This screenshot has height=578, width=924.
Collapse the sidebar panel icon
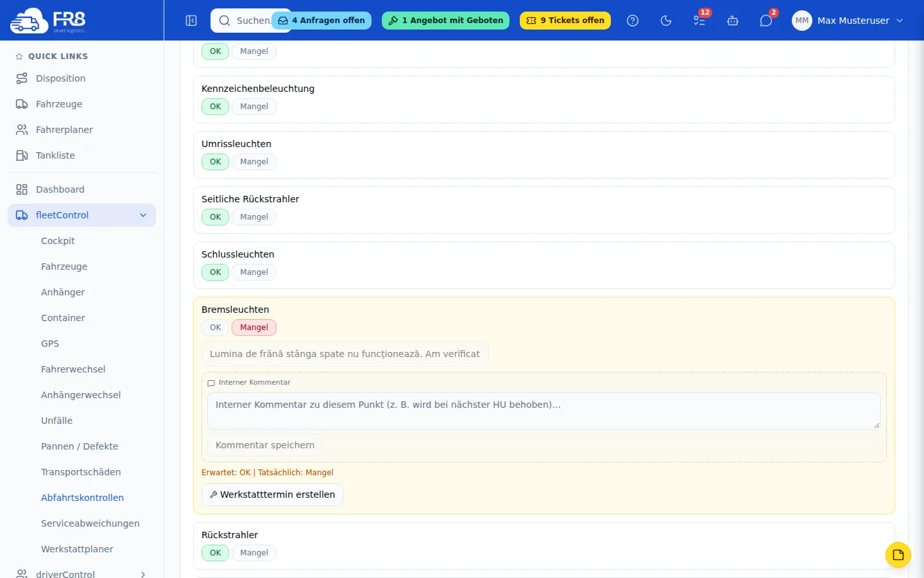(x=191, y=21)
